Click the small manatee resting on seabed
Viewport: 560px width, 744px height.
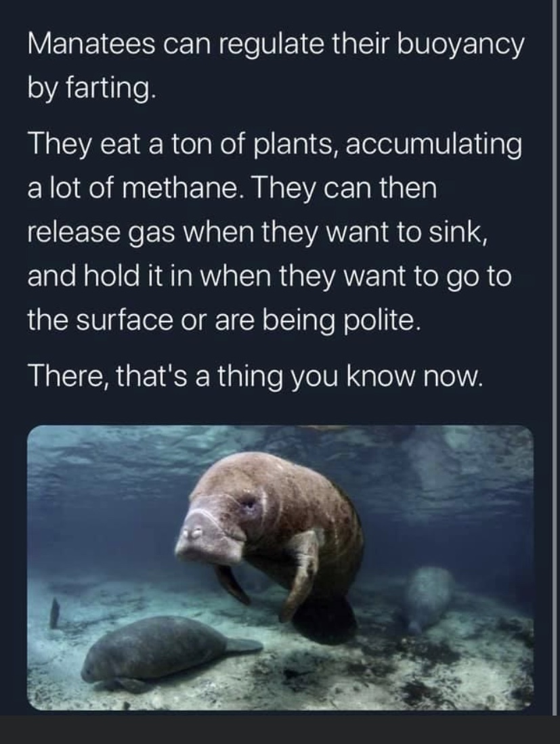coord(156,651)
